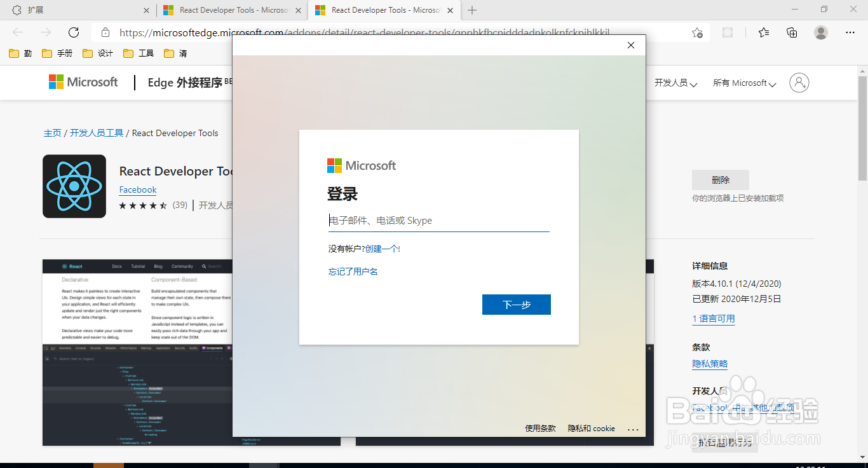Viewport: 868px width, 468px height.
Task: Click the 忘记了用户名 link
Action: (353, 272)
